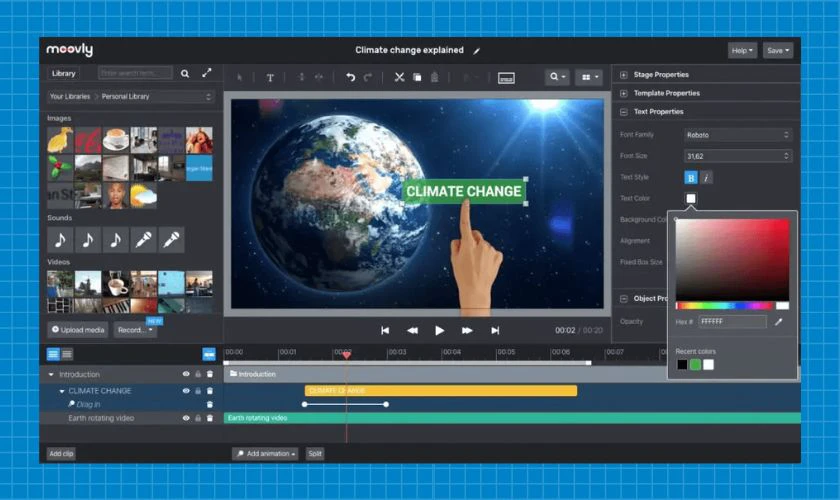Toggle bold text style
Viewport: 840px width, 500px height.
point(691,177)
